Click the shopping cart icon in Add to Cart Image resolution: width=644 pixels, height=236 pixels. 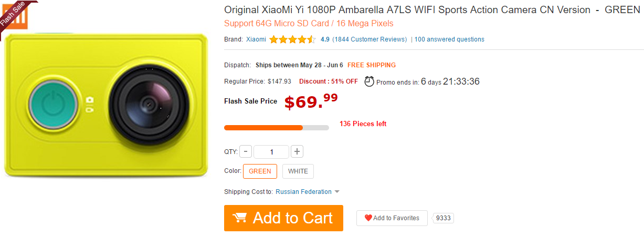[x=240, y=218]
